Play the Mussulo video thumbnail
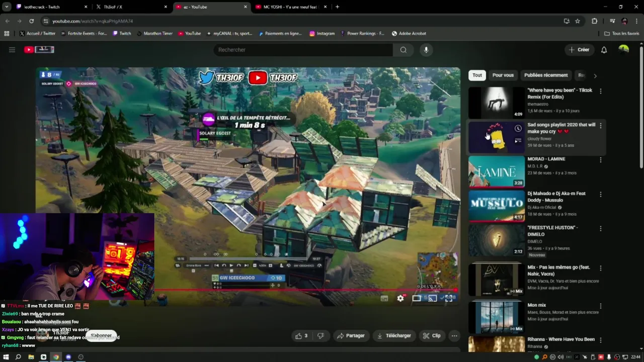 click(x=497, y=206)
